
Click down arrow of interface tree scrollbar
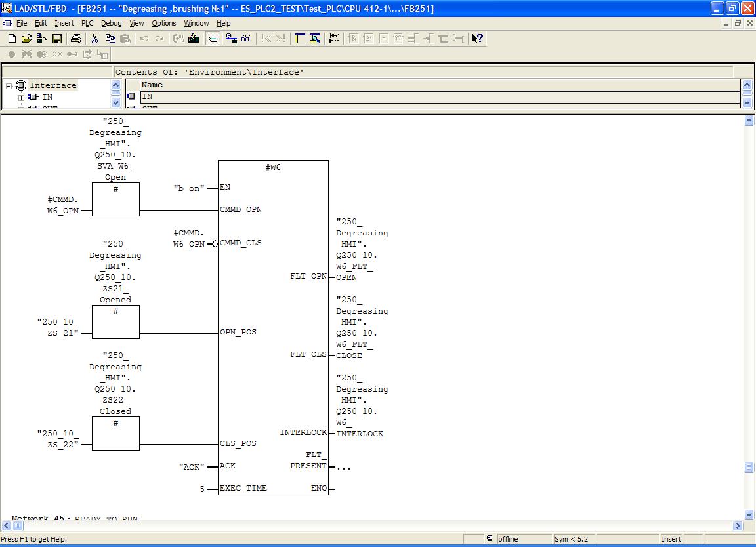click(x=116, y=102)
